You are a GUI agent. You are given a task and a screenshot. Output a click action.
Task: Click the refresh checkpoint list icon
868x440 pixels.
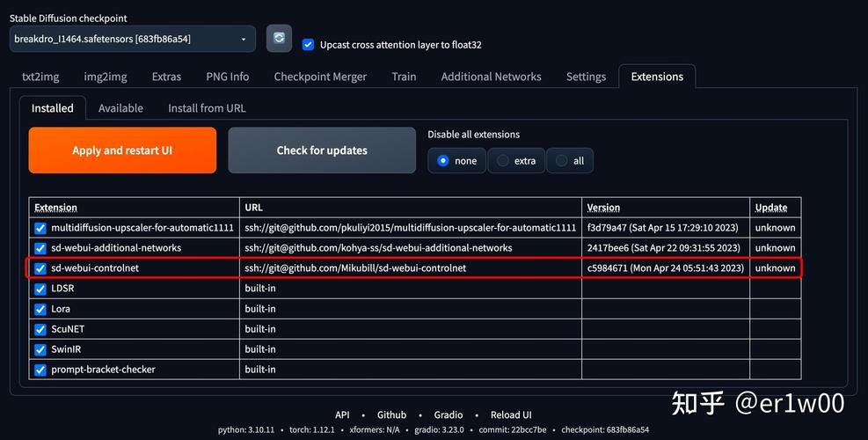click(x=279, y=39)
